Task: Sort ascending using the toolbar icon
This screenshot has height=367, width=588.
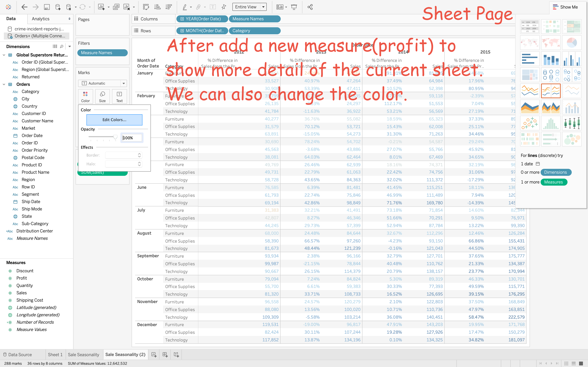Action: pos(157,7)
